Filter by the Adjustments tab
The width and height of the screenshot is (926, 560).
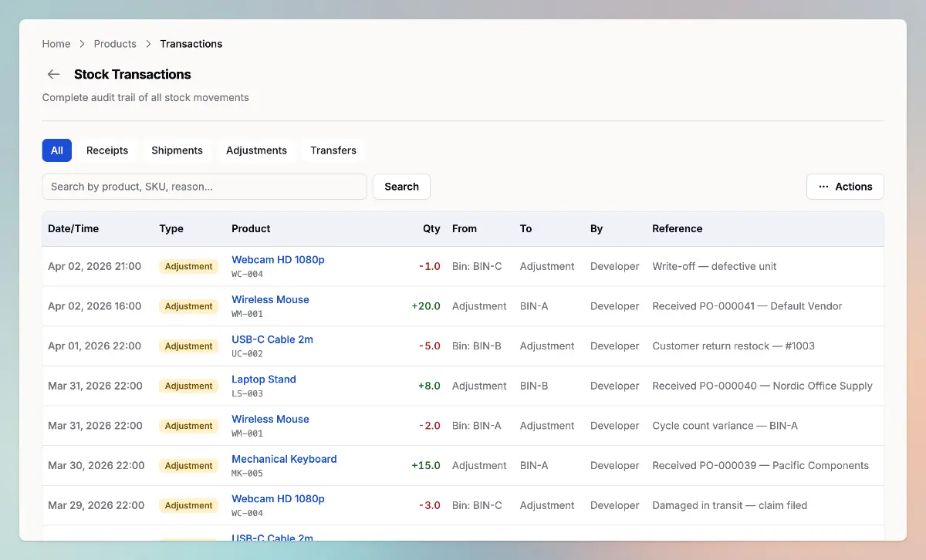(x=256, y=150)
